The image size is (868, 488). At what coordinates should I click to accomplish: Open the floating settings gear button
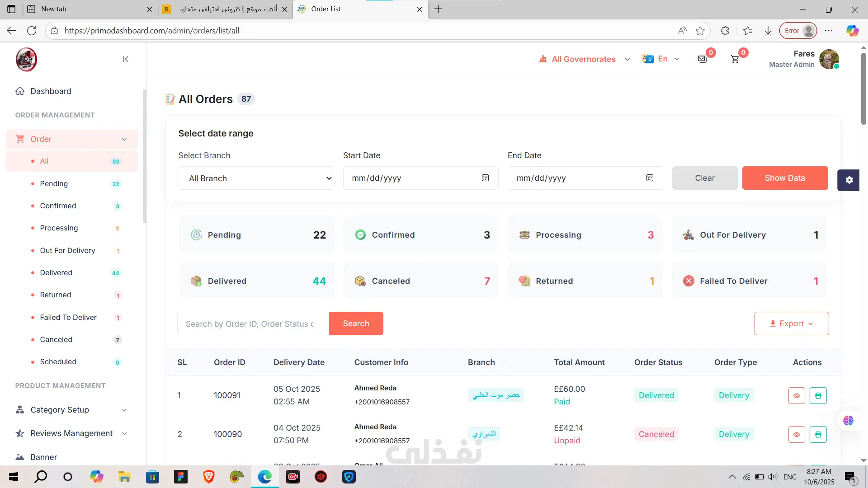849,180
